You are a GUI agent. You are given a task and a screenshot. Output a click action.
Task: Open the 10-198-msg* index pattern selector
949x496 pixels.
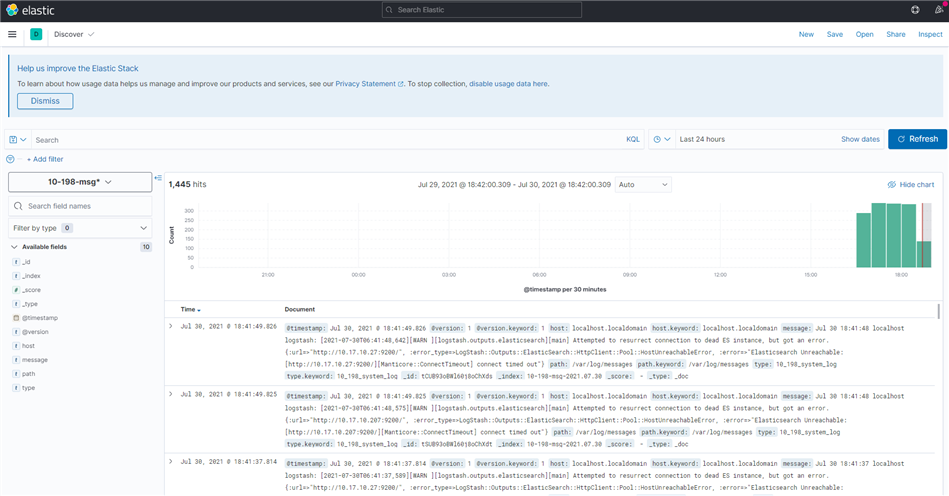[80, 181]
